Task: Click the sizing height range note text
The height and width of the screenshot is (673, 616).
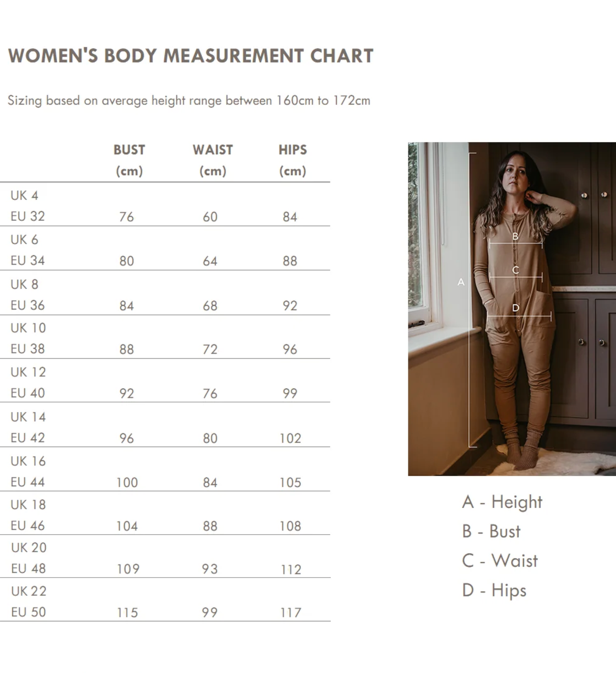Action: [189, 101]
